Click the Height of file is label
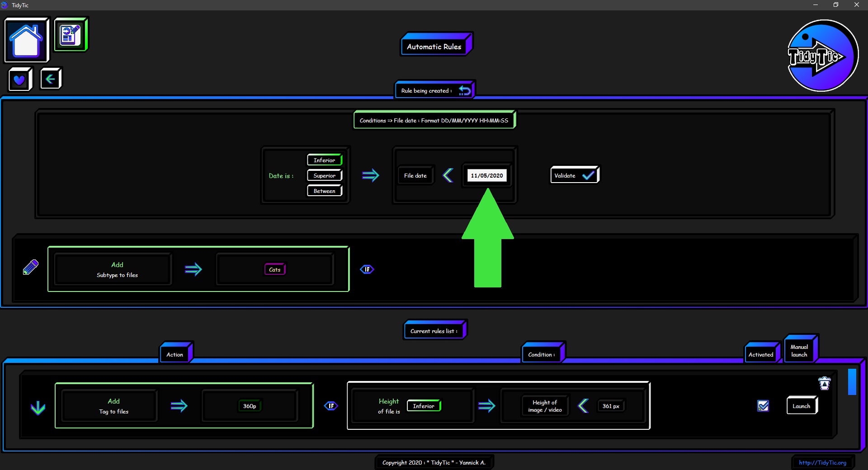The height and width of the screenshot is (470, 868). pyautogui.click(x=389, y=406)
